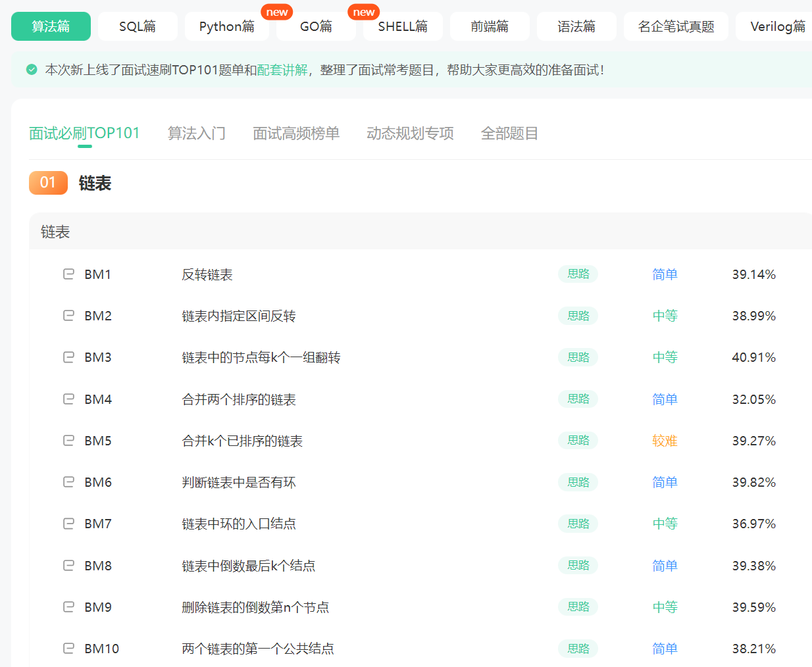This screenshot has width=812, height=667.
Task: Click 思路 tag for BM2
Action: 578,316
